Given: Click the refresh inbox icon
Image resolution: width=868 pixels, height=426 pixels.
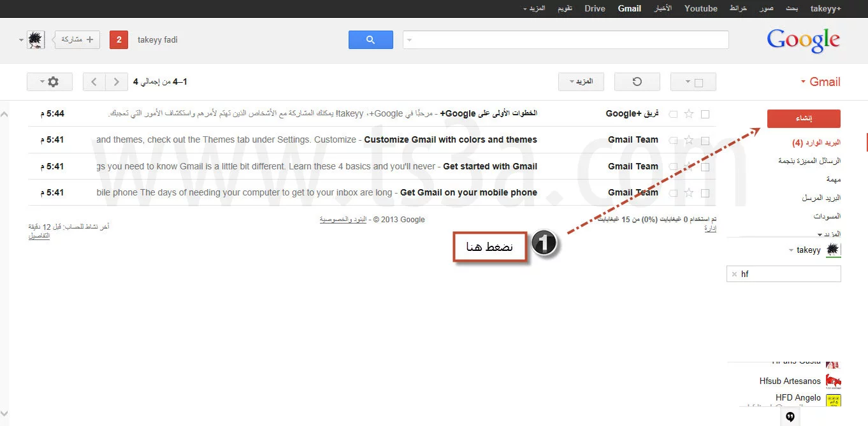Looking at the screenshot, I should click(637, 82).
